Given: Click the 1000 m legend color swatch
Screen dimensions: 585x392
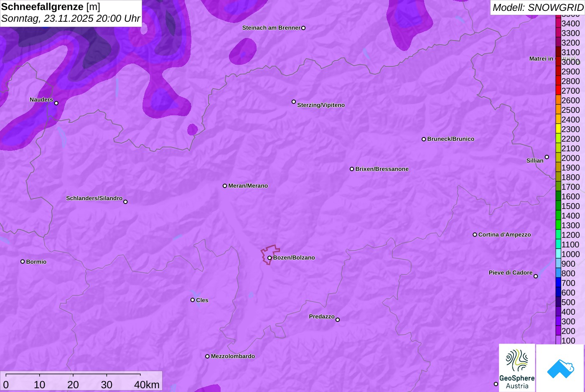Looking at the screenshot, I should click(558, 254).
